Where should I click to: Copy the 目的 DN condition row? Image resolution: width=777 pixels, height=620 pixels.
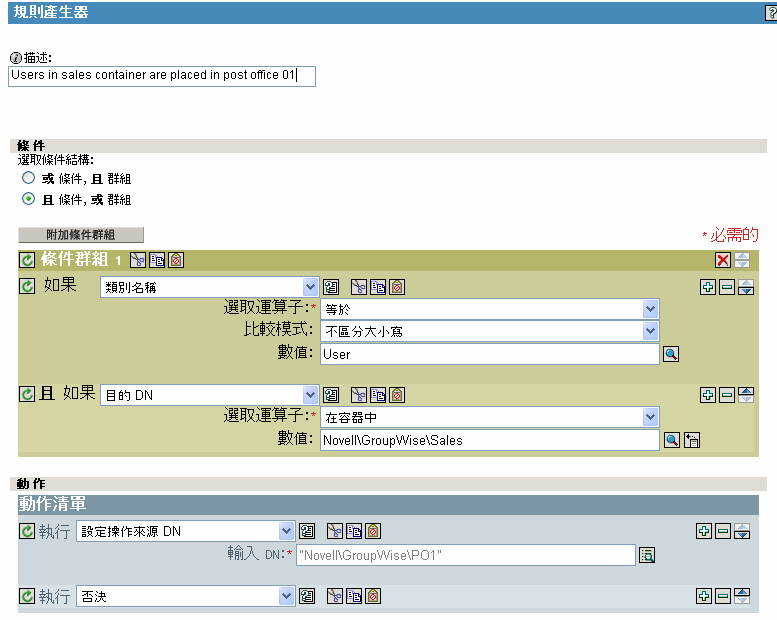[378, 395]
